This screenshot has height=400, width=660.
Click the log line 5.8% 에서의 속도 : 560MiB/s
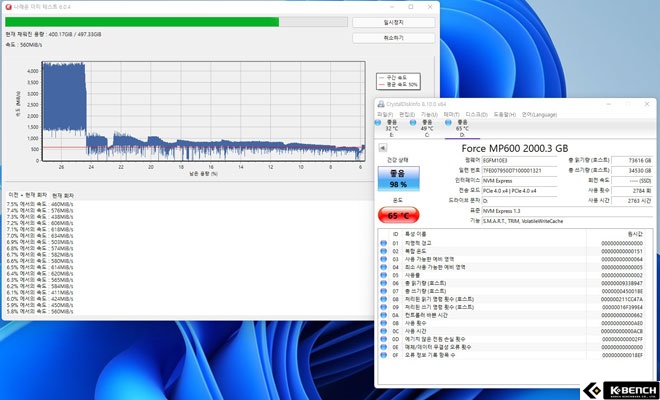[40, 312]
